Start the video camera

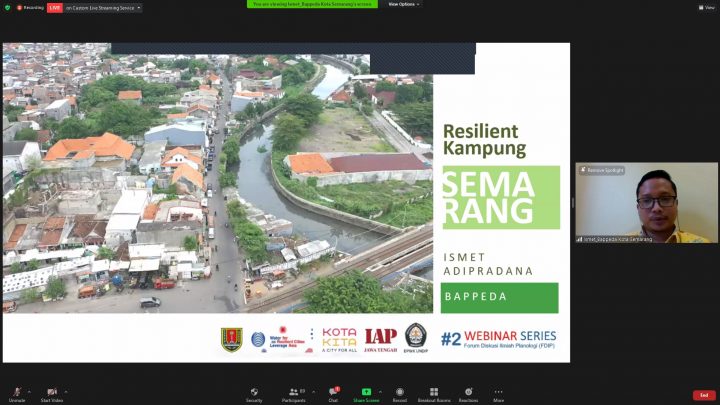(52, 392)
